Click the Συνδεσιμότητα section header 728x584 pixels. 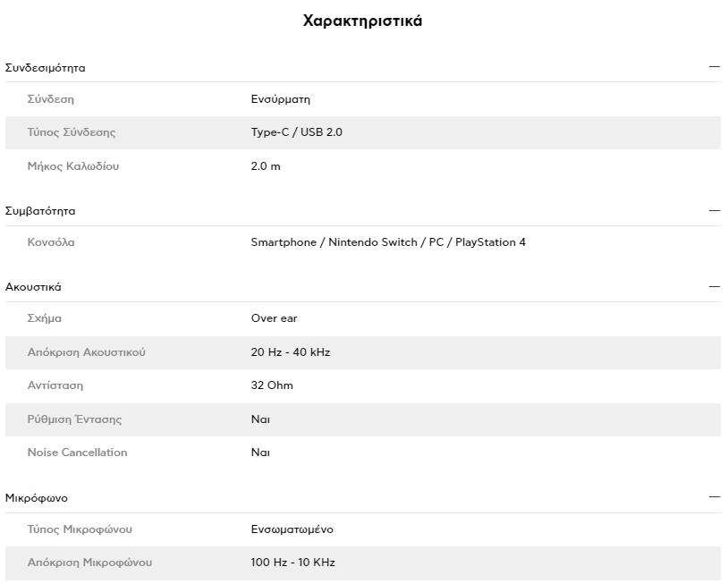[45, 68]
